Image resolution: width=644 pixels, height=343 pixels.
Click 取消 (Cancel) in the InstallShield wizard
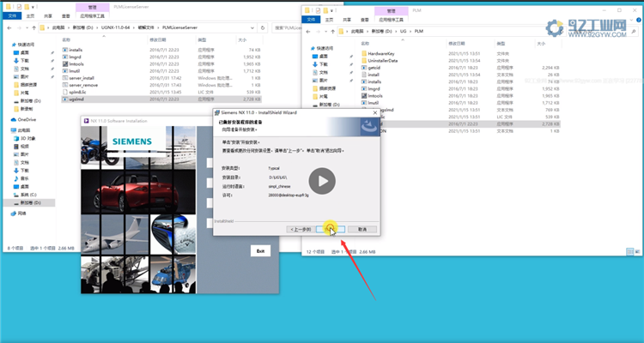362,229
